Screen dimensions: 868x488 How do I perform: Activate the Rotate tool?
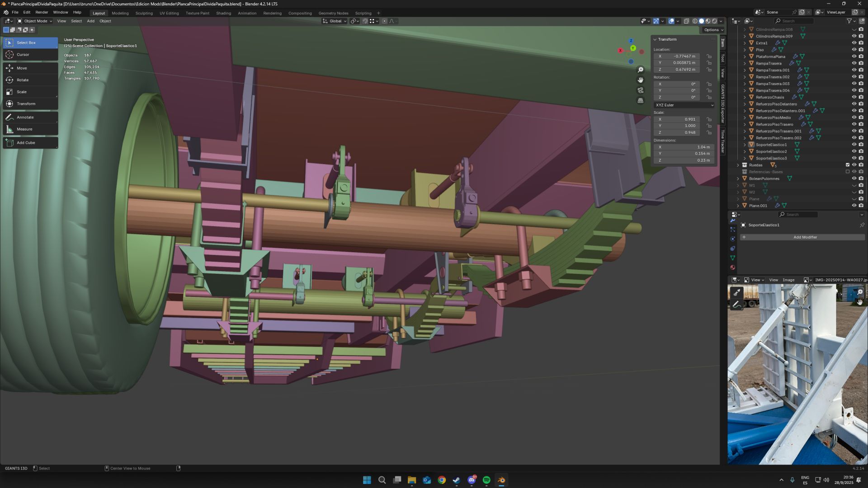[x=22, y=80]
